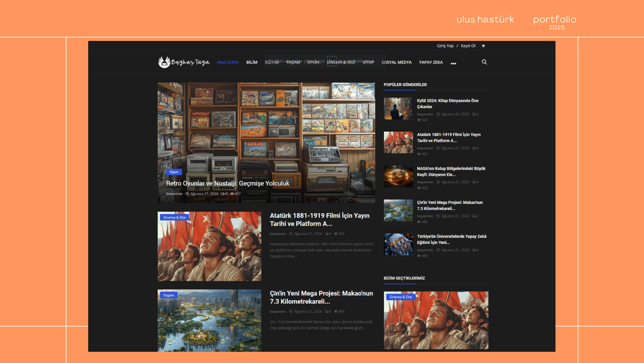Viewport: 644px width, 363px height.
Task: Click the Kayıt Ol register link
Action: [468, 46]
